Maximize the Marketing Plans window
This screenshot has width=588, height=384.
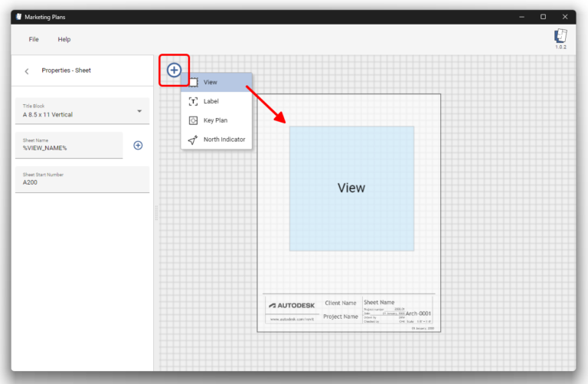[x=543, y=16]
